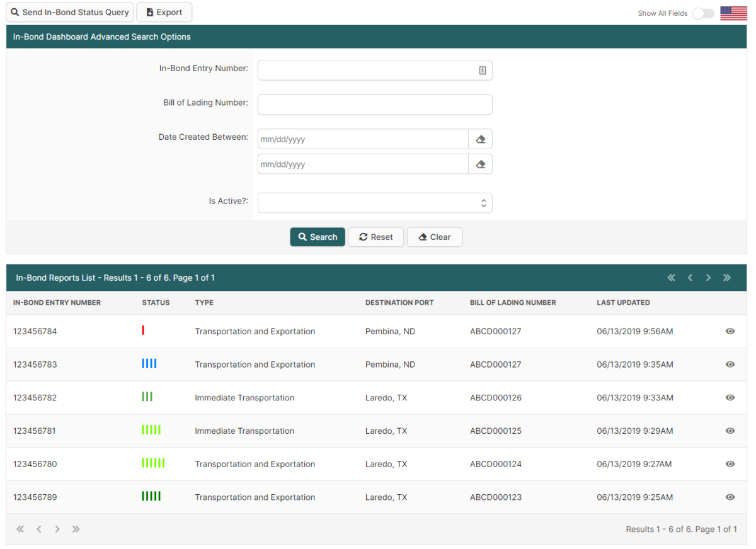
Task: Open first page via bottom double chevron
Action: (20, 529)
